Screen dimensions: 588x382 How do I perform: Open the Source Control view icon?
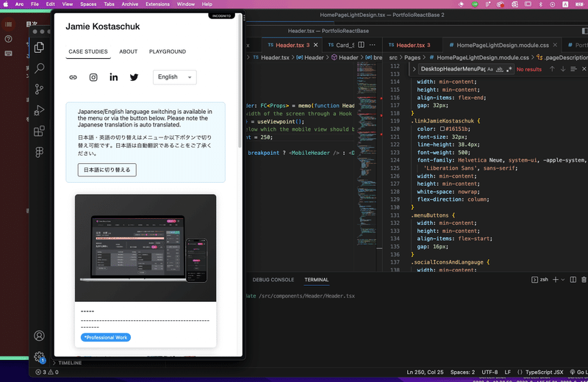pos(39,89)
